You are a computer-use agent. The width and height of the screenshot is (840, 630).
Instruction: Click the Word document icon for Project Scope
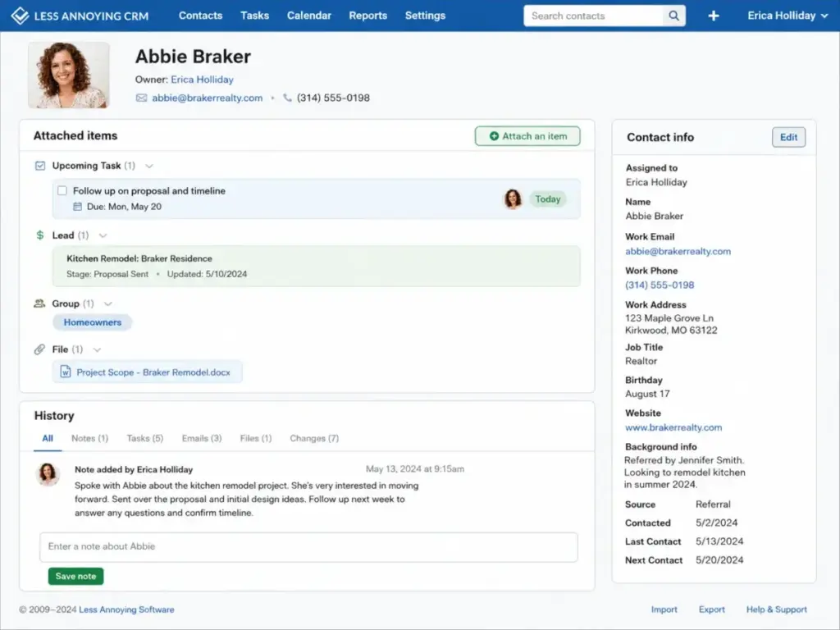click(66, 372)
